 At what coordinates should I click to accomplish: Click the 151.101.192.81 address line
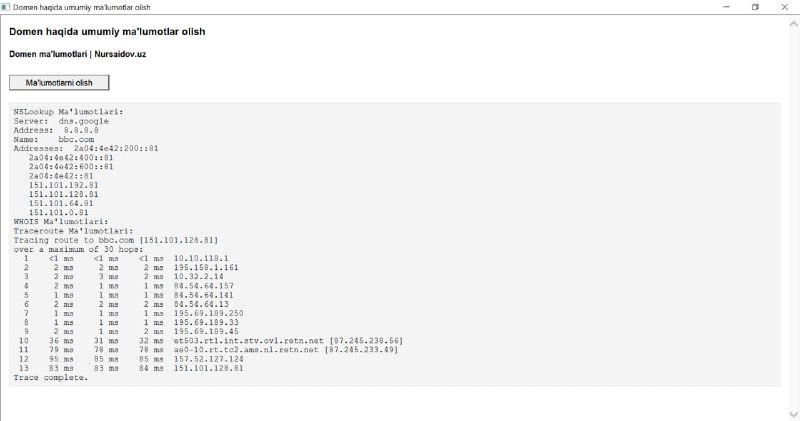(63, 185)
